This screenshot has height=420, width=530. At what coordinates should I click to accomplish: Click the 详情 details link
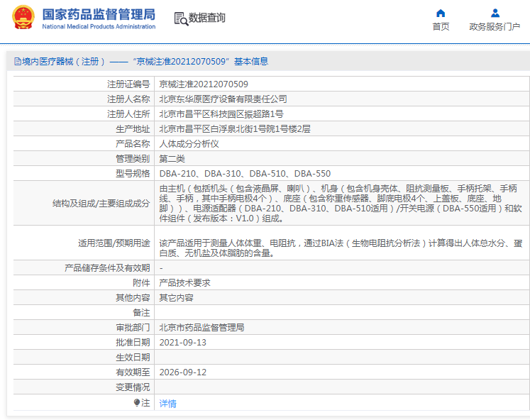[x=167, y=404]
